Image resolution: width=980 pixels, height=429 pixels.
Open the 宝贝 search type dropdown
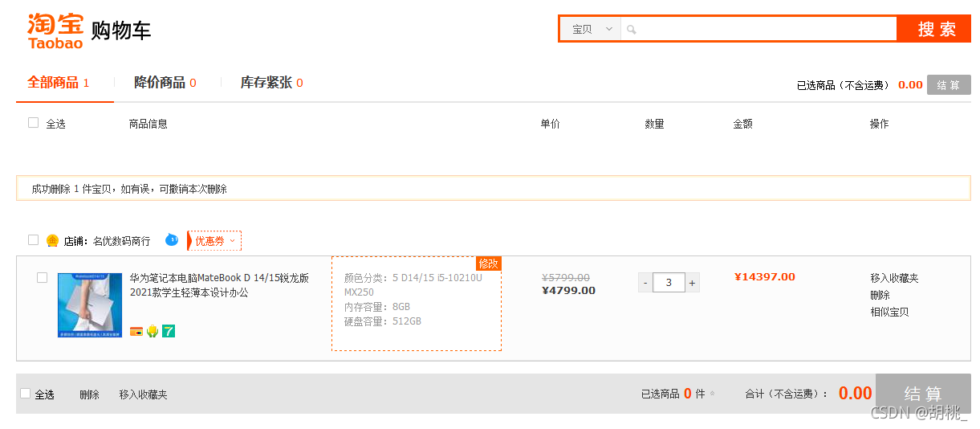pyautogui.click(x=591, y=29)
